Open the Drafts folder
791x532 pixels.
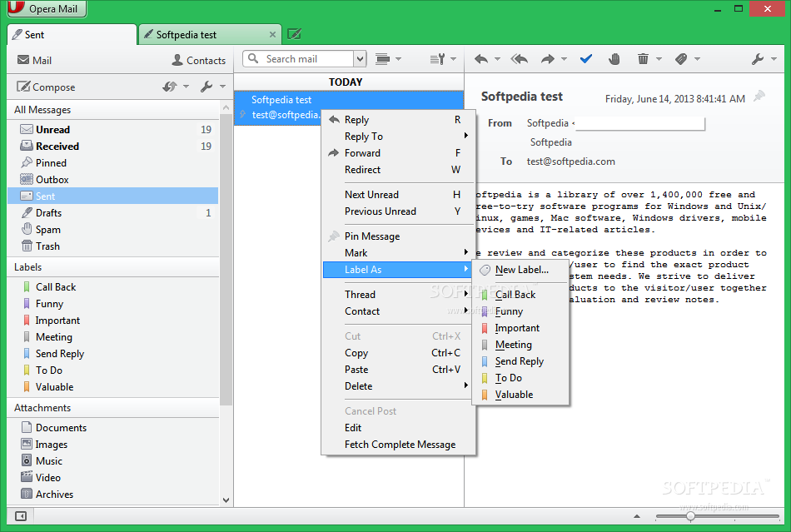[x=113, y=213]
